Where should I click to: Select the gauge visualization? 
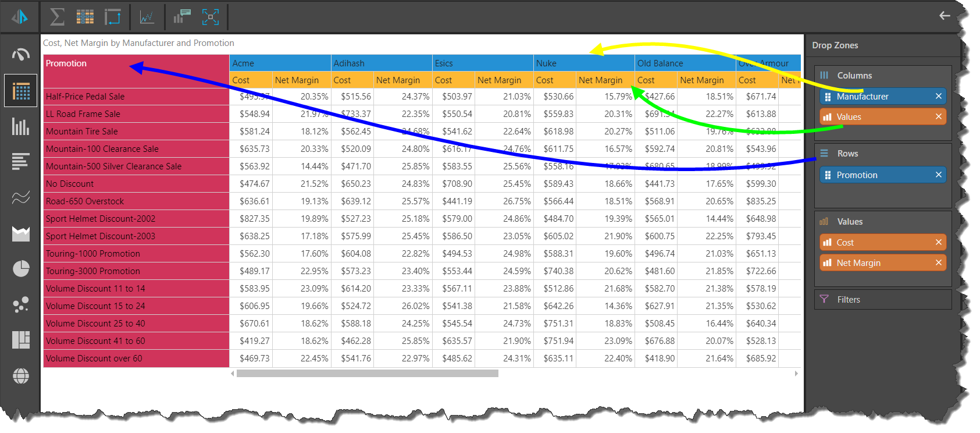point(21,55)
